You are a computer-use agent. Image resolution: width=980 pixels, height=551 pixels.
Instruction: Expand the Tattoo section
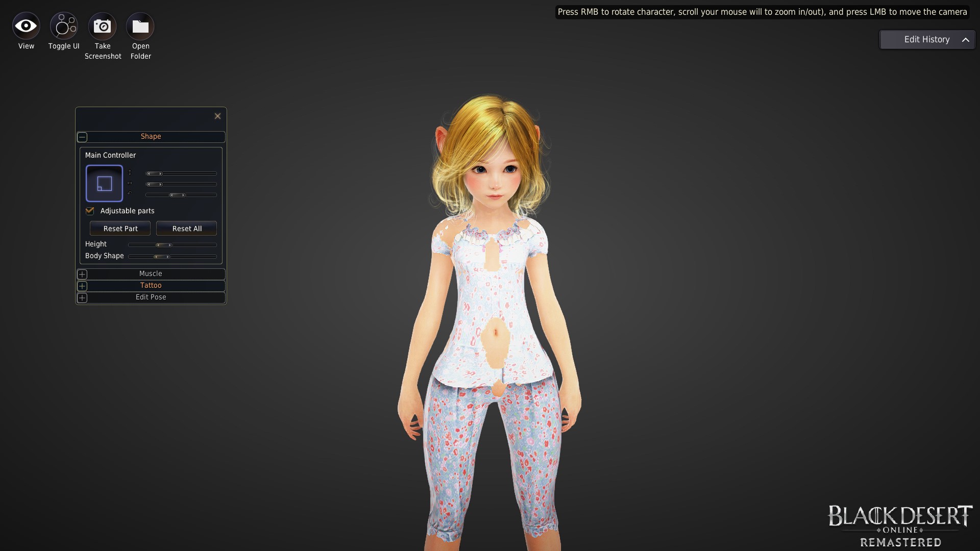tap(82, 286)
